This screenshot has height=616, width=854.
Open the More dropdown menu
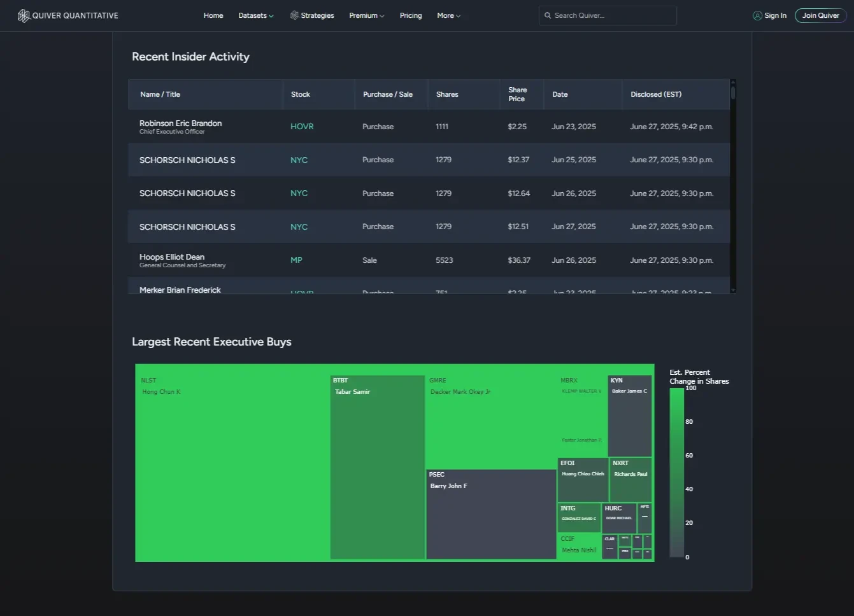pyautogui.click(x=449, y=15)
